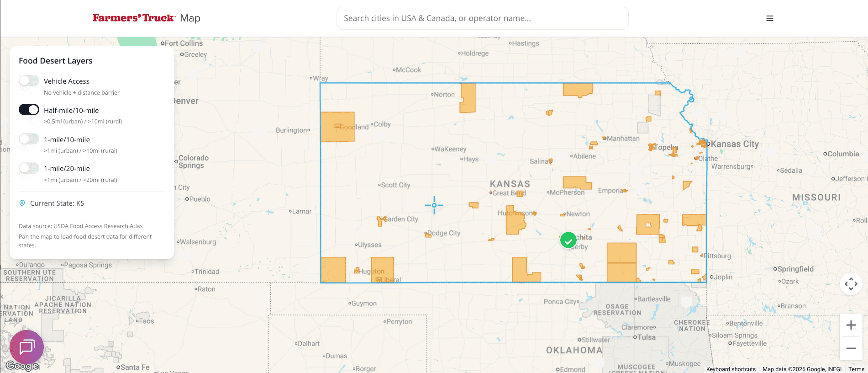Enable the 1-mile/20-mile layer
This screenshot has width=868, height=373.
click(29, 168)
